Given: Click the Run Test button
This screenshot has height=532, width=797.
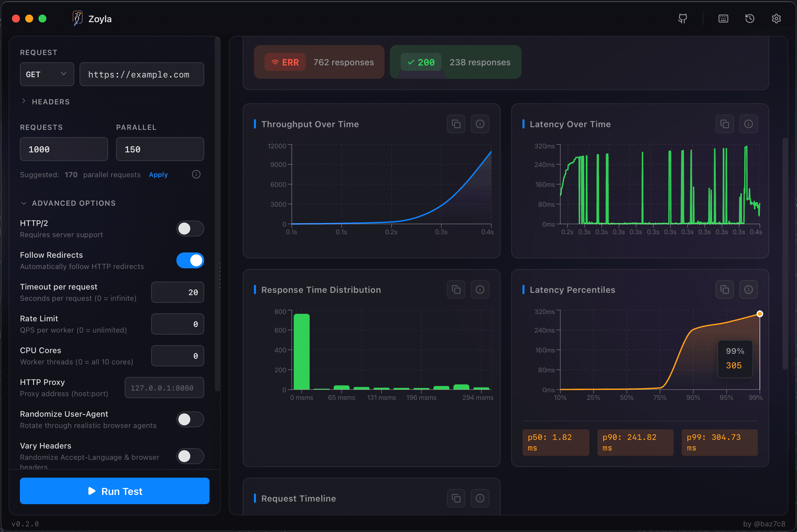Looking at the screenshot, I should tap(114, 491).
